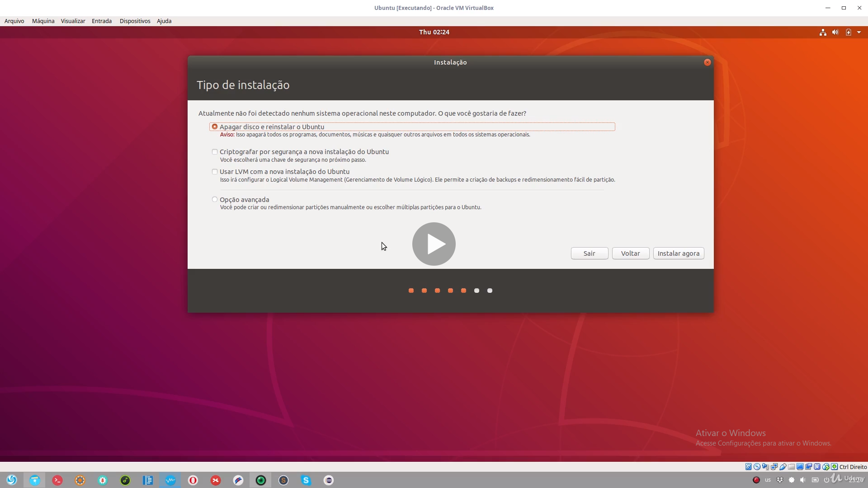This screenshot has height=488, width=868.
Task: Click the red record tray icon
Action: pyautogui.click(x=756, y=480)
